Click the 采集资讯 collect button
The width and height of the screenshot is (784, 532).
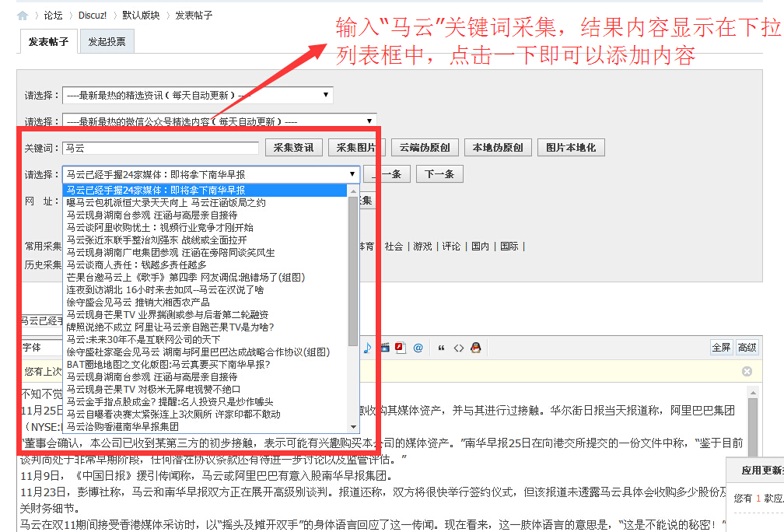click(x=293, y=145)
